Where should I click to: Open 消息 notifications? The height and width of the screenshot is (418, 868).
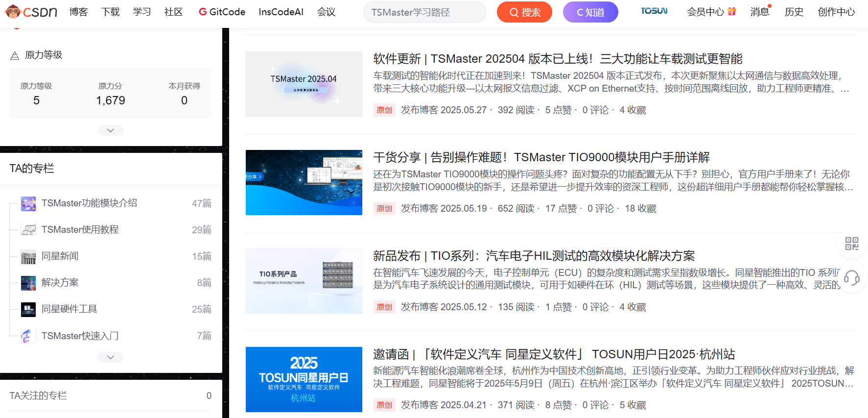click(759, 12)
